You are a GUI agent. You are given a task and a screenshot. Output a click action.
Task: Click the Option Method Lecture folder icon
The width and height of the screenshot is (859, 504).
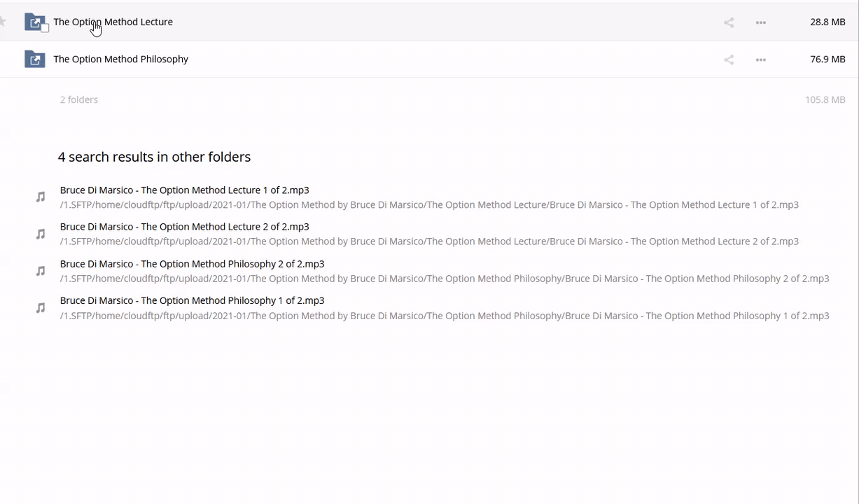(x=34, y=22)
